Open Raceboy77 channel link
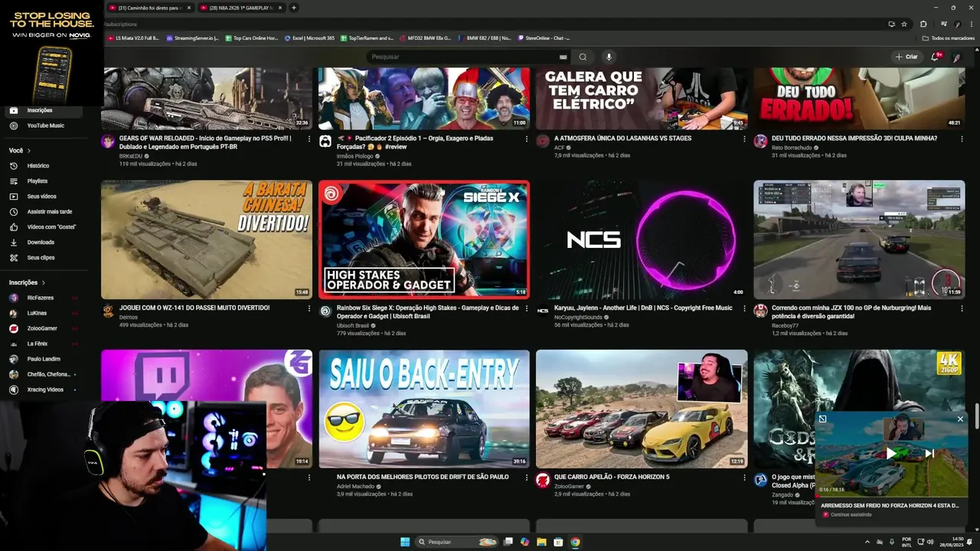This screenshot has height=551, width=980. click(x=785, y=325)
